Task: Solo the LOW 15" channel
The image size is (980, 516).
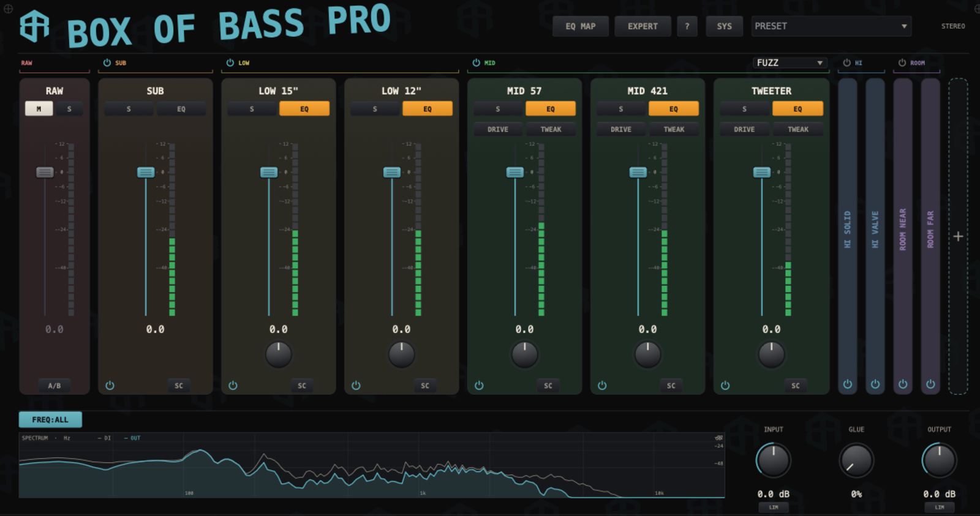Action: (252, 109)
